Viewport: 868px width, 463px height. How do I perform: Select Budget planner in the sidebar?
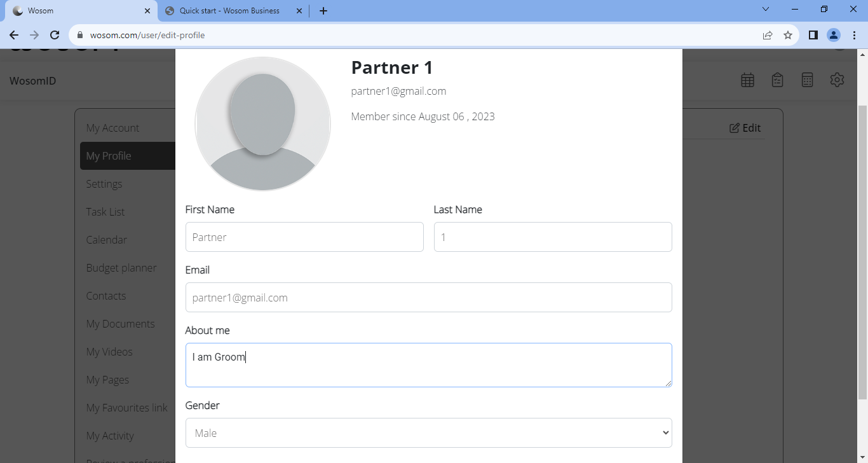[121, 267]
